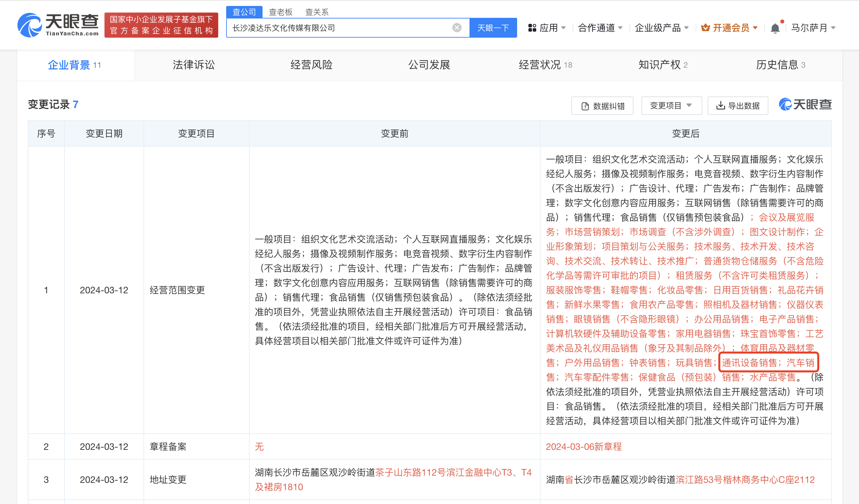Select the 查老板 search mode tab

click(x=280, y=12)
